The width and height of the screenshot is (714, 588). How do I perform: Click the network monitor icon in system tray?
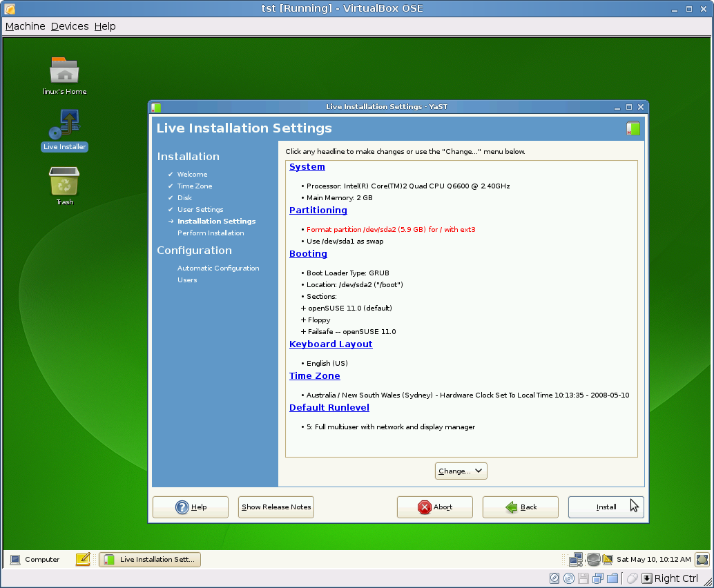point(576,559)
